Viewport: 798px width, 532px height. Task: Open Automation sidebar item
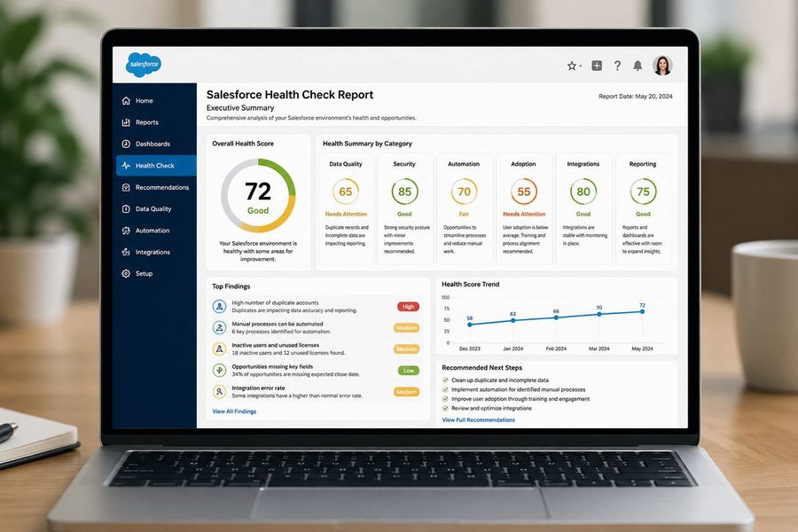[x=154, y=231]
